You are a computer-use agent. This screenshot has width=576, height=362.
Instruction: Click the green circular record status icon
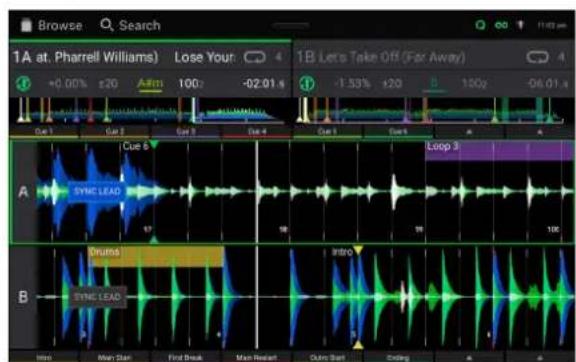480,25
